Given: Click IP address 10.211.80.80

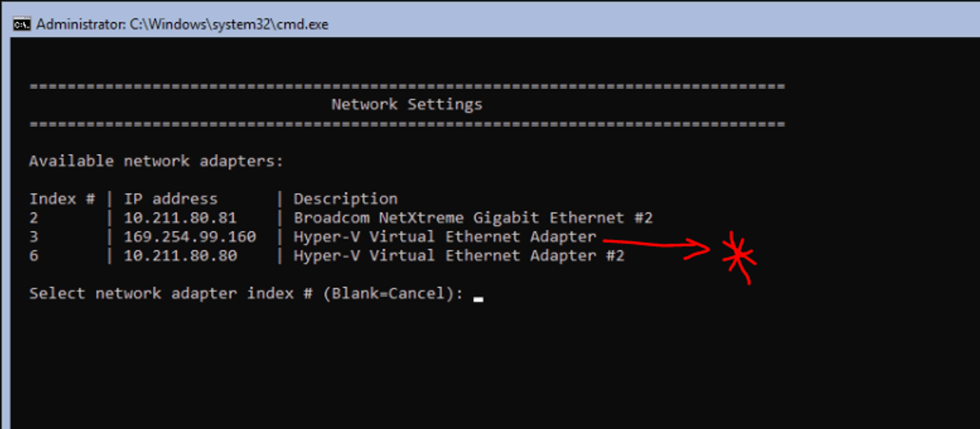Looking at the screenshot, I should tap(180, 255).
